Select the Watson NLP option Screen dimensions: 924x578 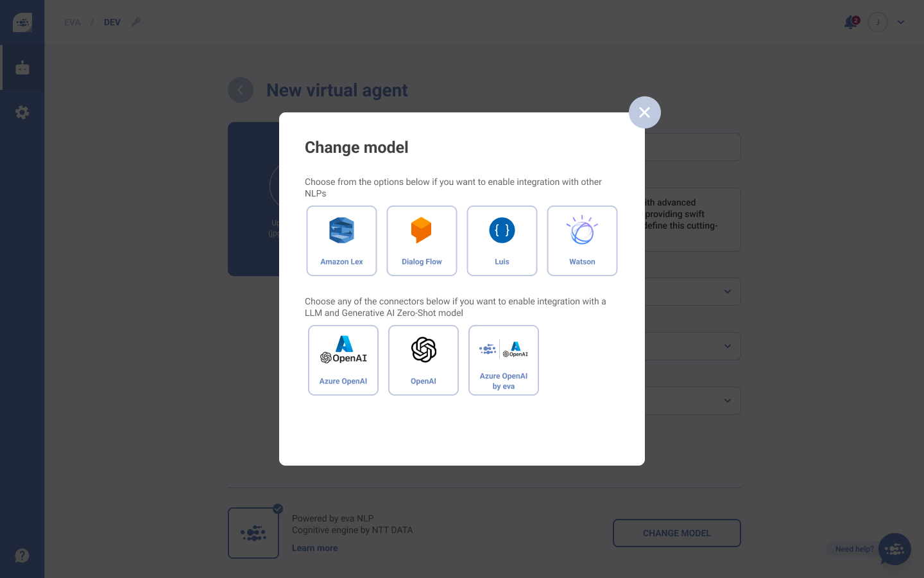click(582, 241)
